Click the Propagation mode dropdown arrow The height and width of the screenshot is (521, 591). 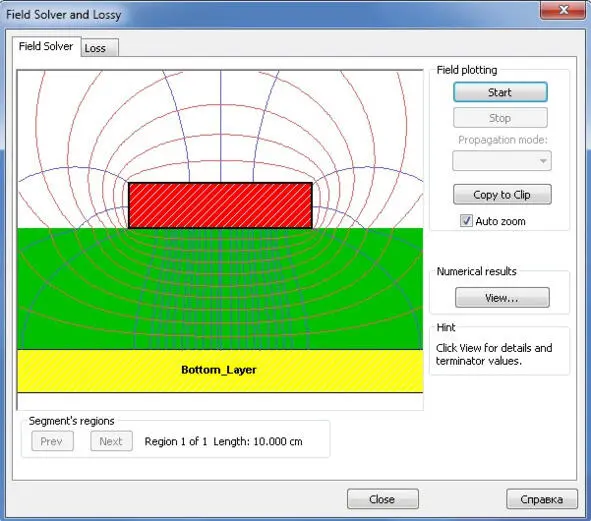click(x=543, y=161)
